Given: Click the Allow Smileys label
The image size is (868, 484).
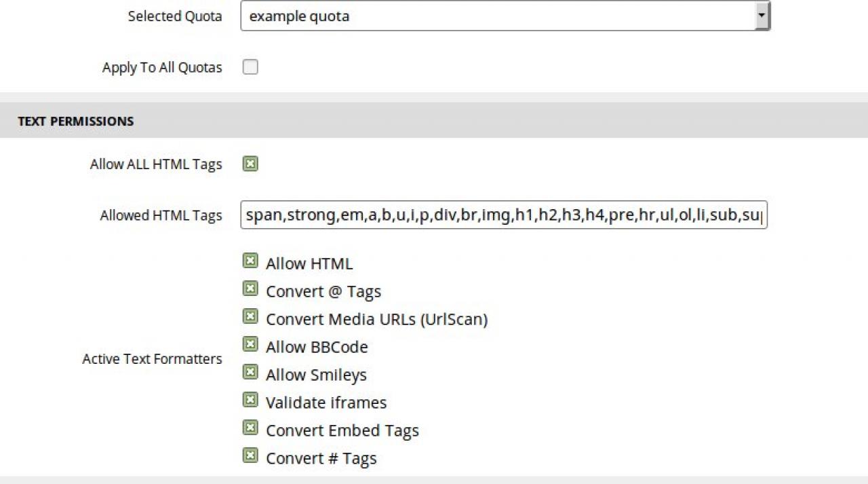Looking at the screenshot, I should (316, 375).
